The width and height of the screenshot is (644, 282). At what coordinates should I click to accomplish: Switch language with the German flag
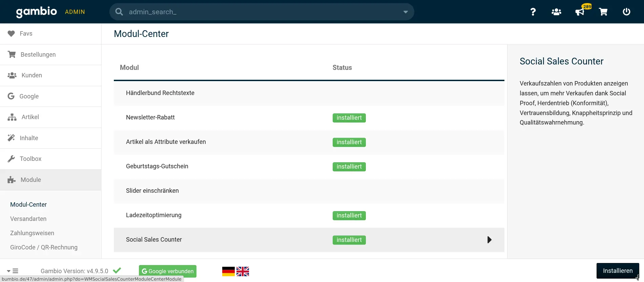[228, 271]
